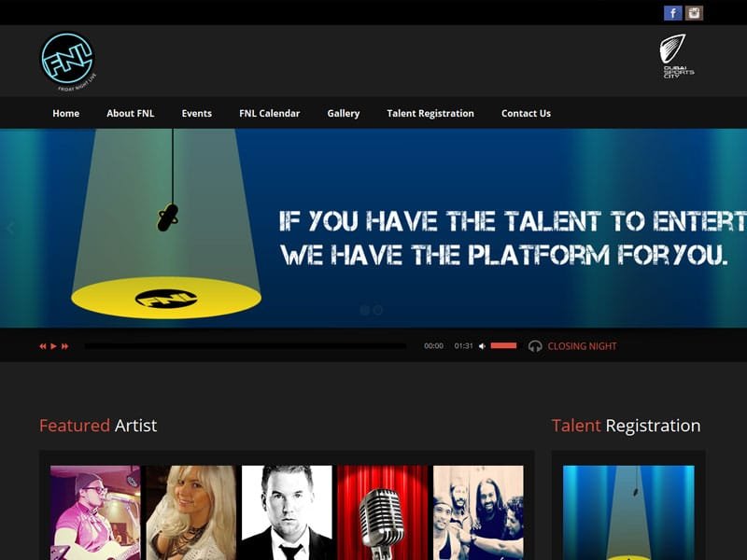Skip to previous track in audio player
Image resolution: width=747 pixels, height=560 pixels.
coord(43,346)
